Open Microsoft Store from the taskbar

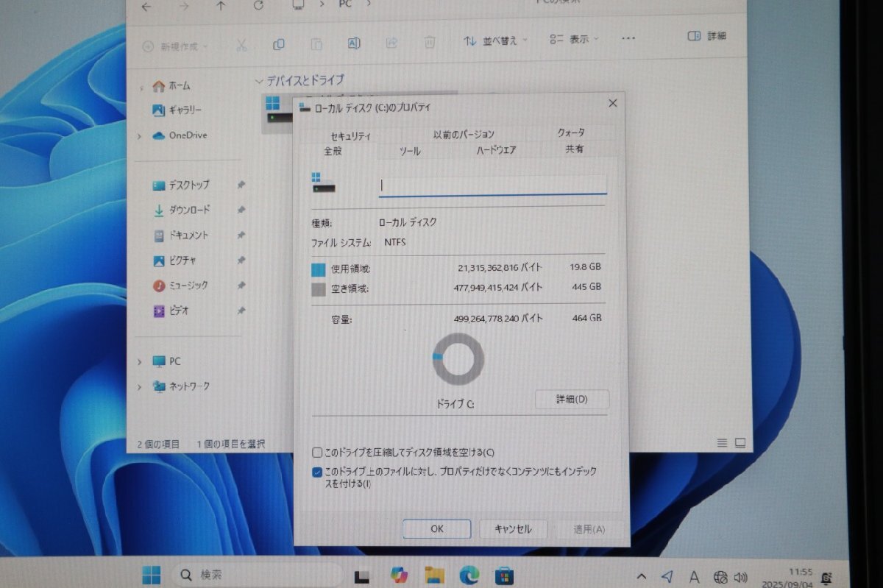[x=503, y=575]
